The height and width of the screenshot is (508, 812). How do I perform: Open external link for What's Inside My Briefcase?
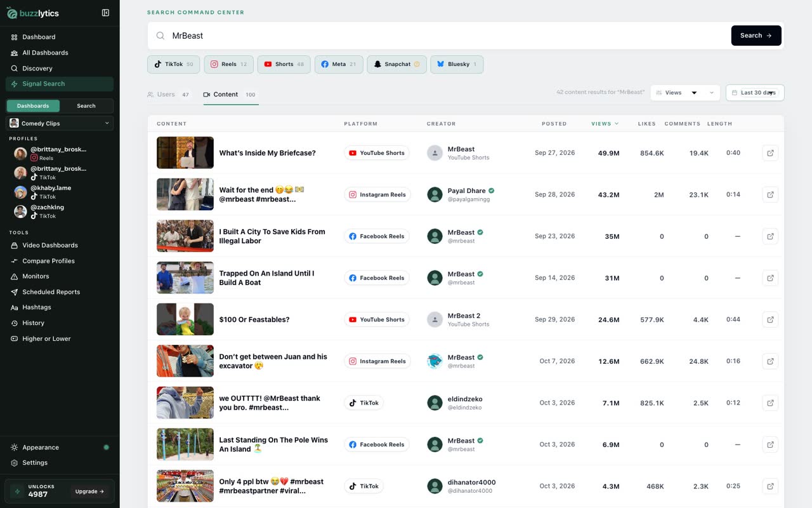coord(770,153)
